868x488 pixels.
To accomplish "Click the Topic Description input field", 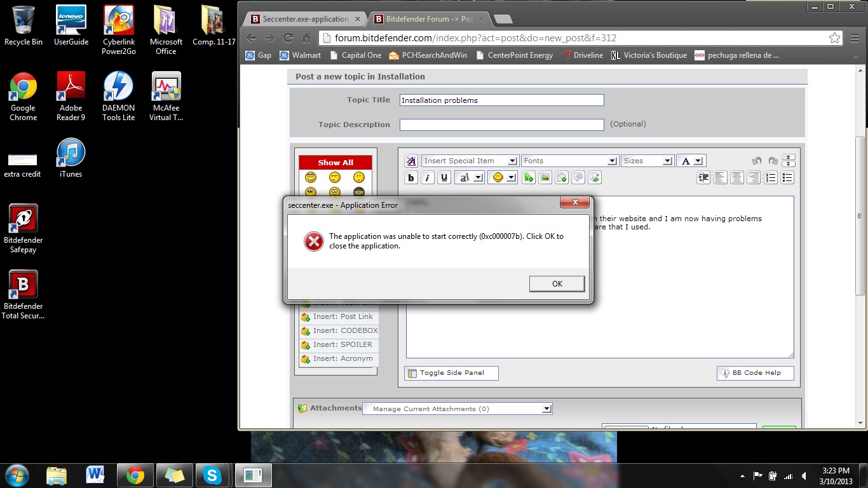I will [x=501, y=125].
